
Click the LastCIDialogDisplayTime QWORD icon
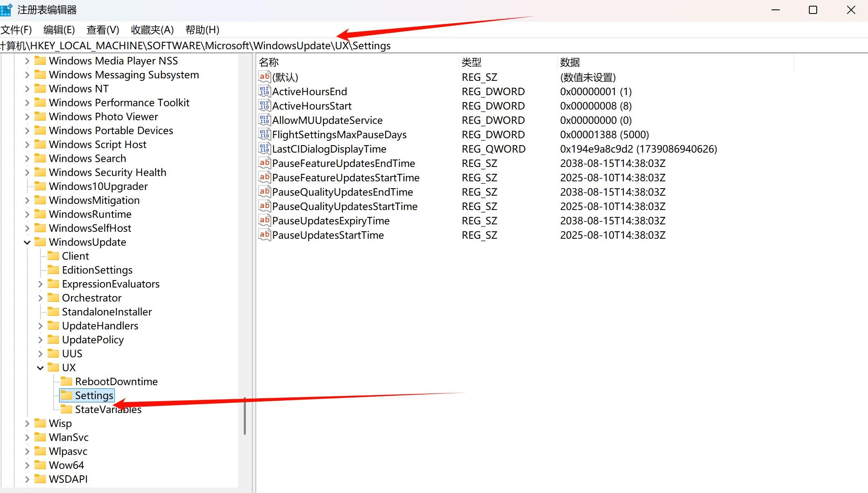(x=264, y=148)
